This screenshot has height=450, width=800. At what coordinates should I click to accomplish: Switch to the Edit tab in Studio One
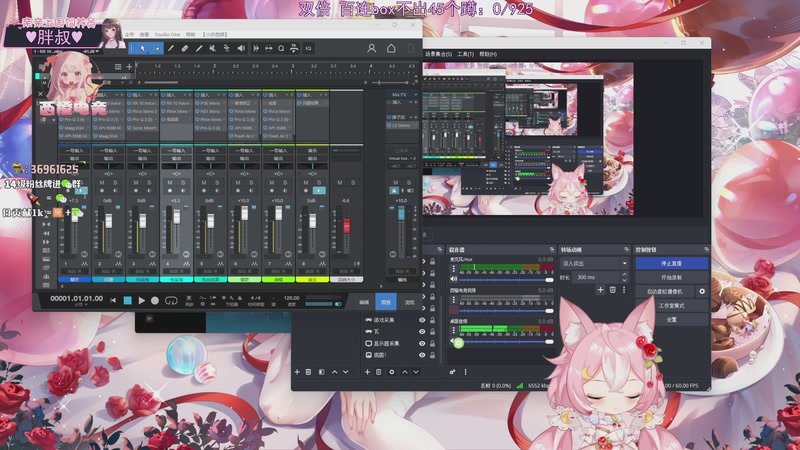(364, 303)
